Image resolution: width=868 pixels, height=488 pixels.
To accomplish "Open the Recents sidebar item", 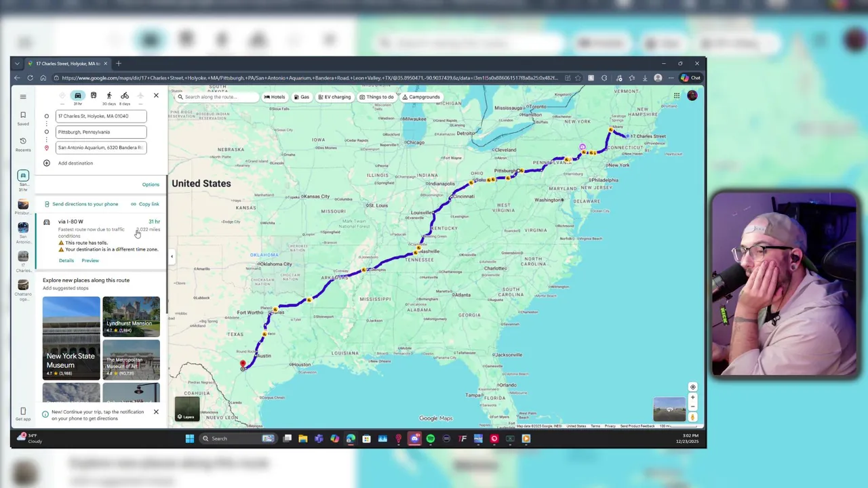I will (x=23, y=144).
